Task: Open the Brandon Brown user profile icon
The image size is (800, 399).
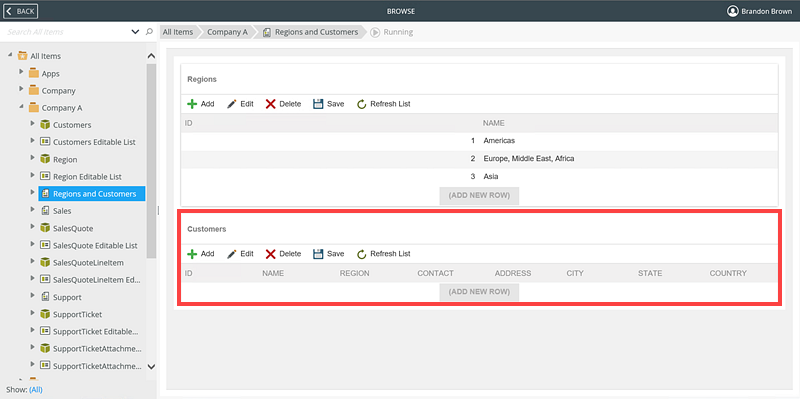Action: pyautogui.click(x=733, y=11)
